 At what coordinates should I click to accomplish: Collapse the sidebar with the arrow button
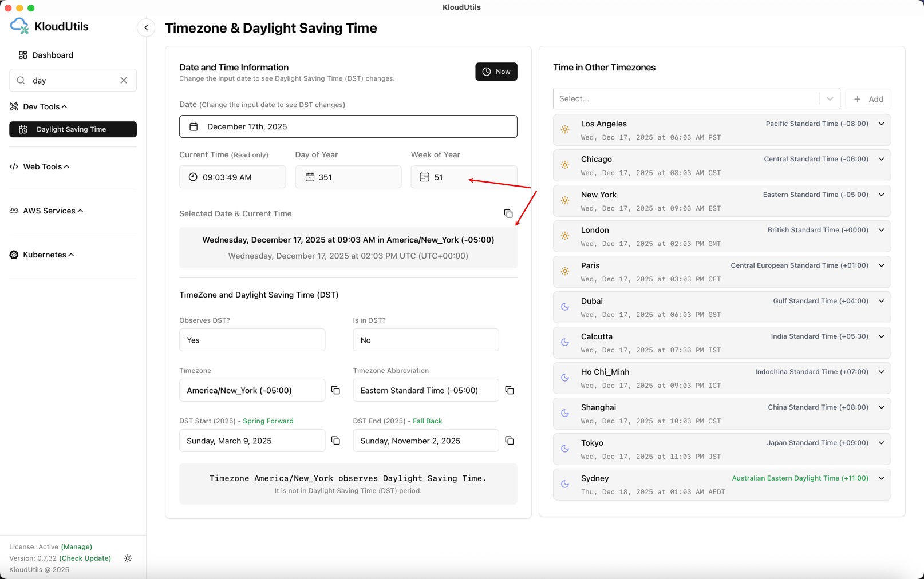coord(146,27)
